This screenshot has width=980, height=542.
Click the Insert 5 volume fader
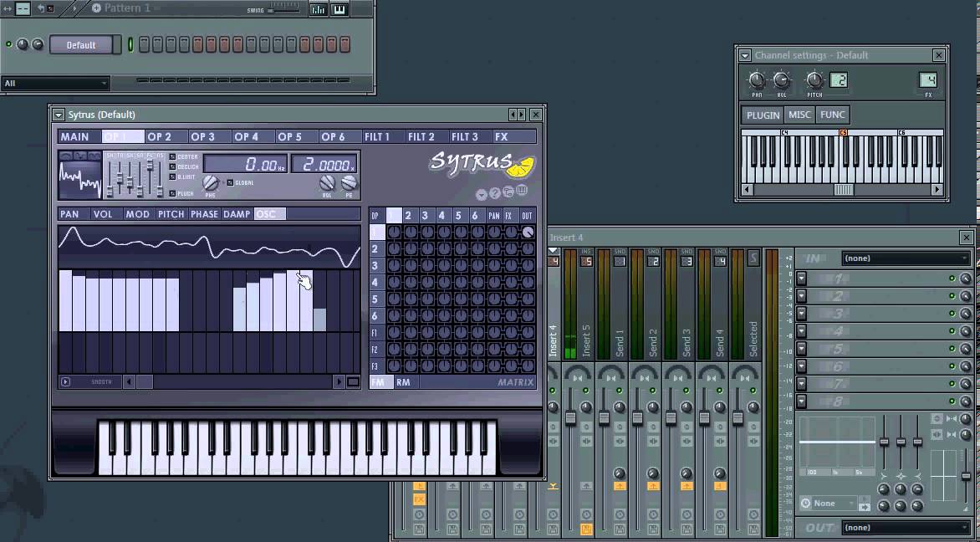click(x=570, y=418)
